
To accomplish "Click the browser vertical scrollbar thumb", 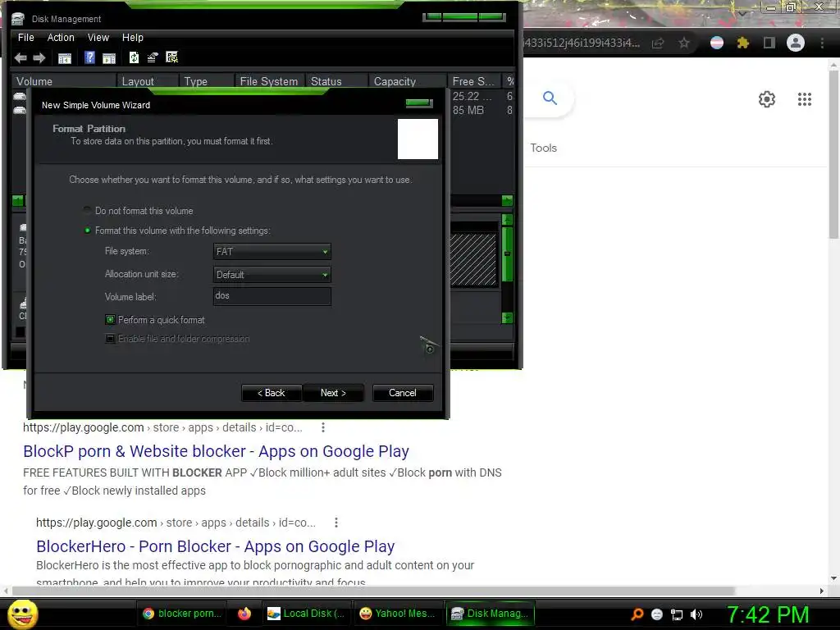I will [833, 155].
